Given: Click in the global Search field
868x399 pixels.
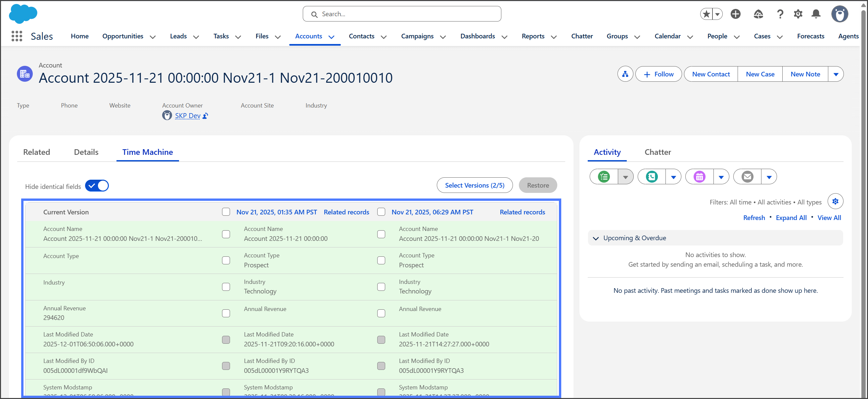Looking at the screenshot, I should pyautogui.click(x=402, y=14).
